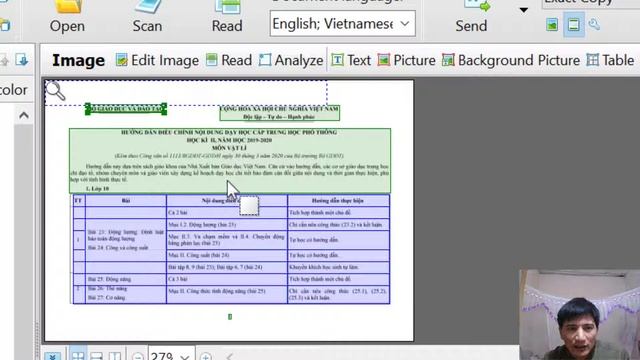Select the Text area tool
Image resolution: width=640 pixels, height=360 pixels.
click(351, 60)
